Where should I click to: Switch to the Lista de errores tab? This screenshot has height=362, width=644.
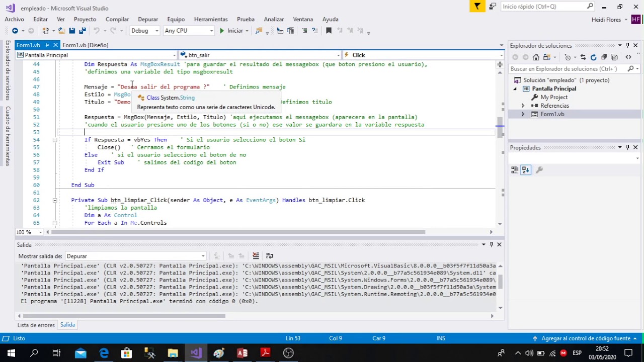pos(36,325)
